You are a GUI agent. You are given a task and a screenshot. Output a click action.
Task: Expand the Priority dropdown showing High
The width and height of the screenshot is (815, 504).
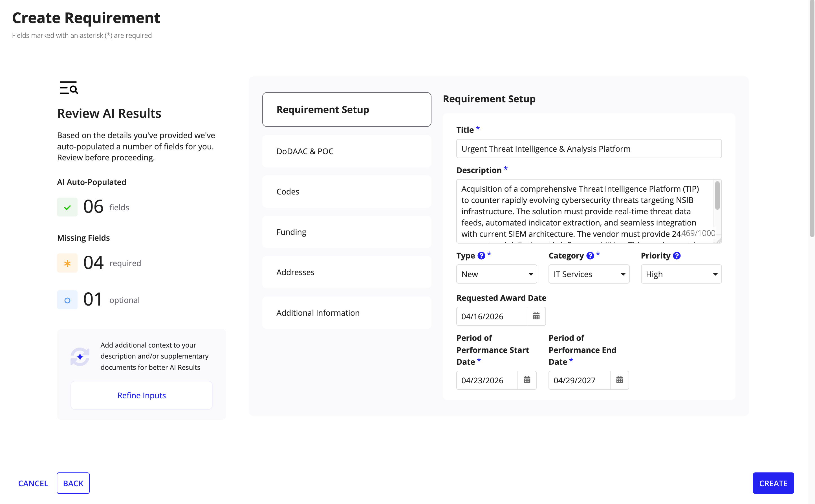pyautogui.click(x=681, y=274)
